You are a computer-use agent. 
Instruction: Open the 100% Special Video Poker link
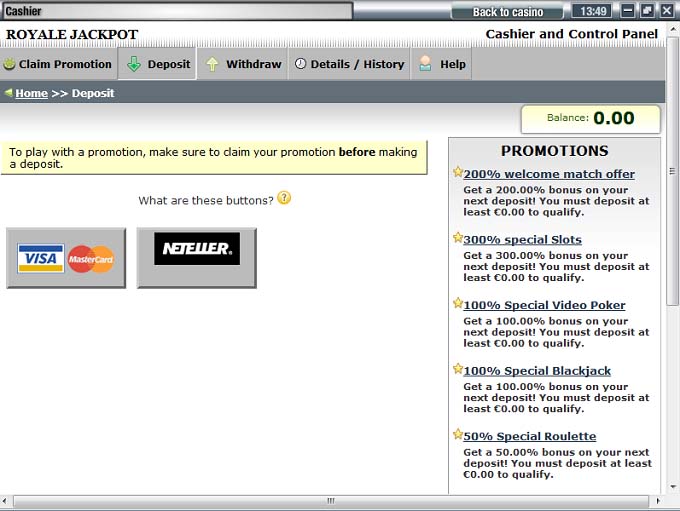544,305
